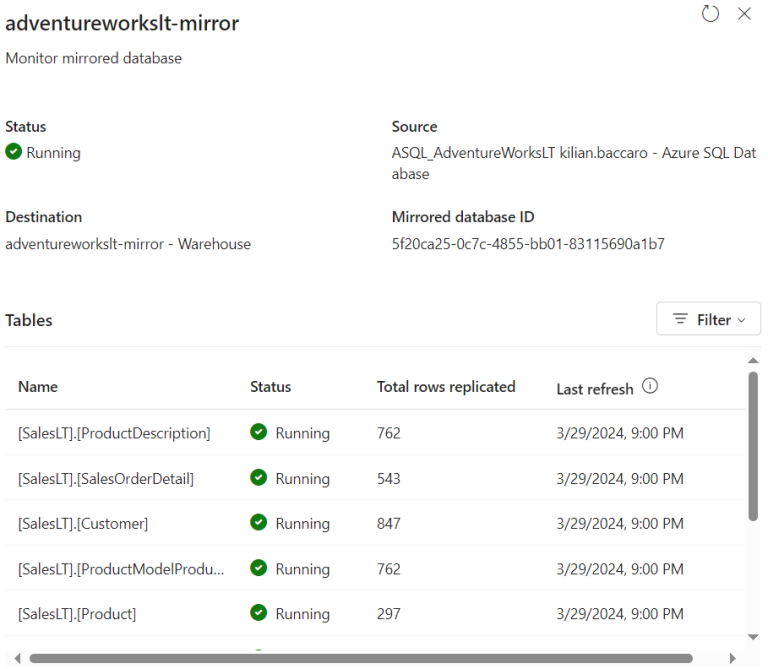
Task: Sort by the Status column header
Action: (x=270, y=387)
